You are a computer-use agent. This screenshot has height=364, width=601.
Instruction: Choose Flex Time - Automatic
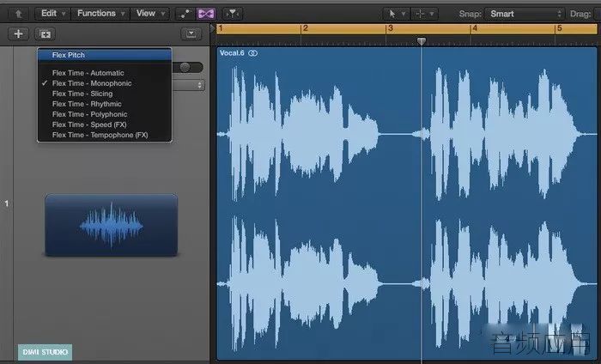pos(104,73)
